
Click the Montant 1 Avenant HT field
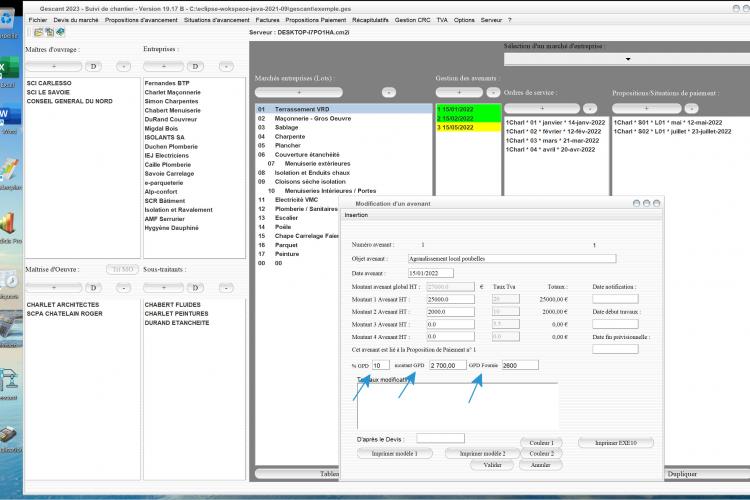pos(451,299)
